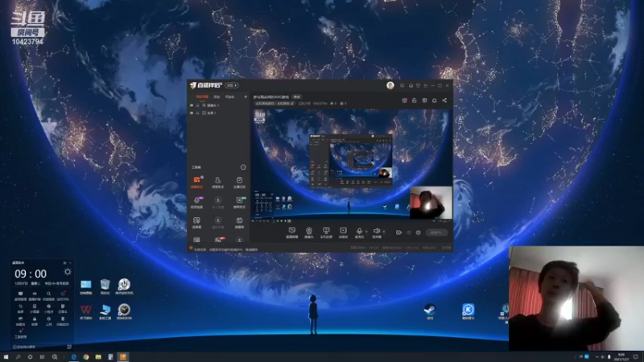This screenshot has width=644, height=362.
Task: Open the Recycle Bin desktop icon
Action: click(105, 286)
